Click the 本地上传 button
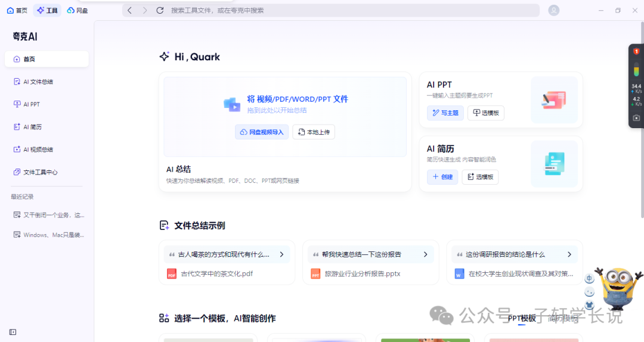This screenshot has height=342, width=644. [314, 132]
